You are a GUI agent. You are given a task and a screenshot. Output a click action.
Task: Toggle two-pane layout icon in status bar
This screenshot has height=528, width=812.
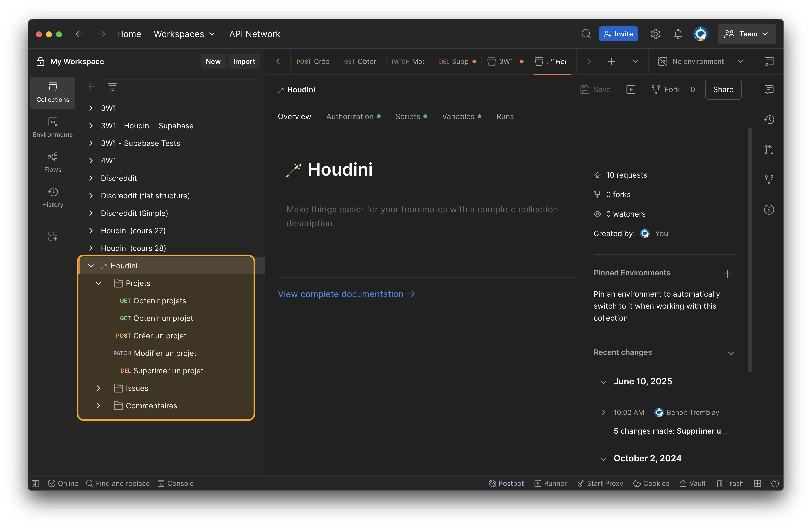click(x=758, y=483)
